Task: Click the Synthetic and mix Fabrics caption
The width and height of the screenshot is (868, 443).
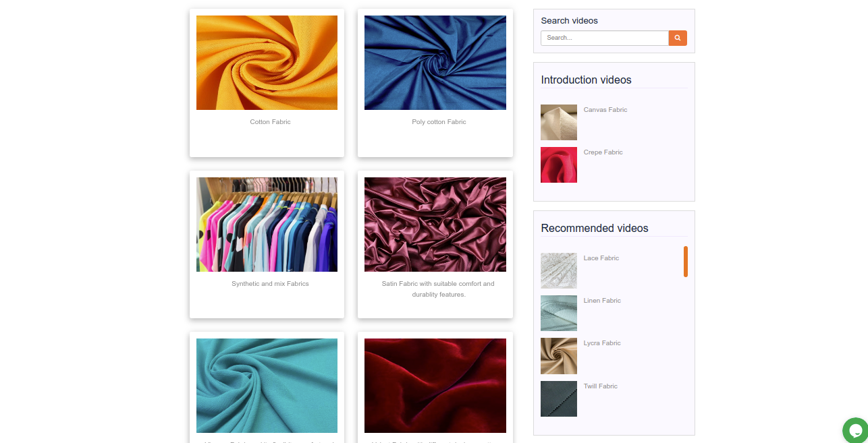Action: point(270,284)
